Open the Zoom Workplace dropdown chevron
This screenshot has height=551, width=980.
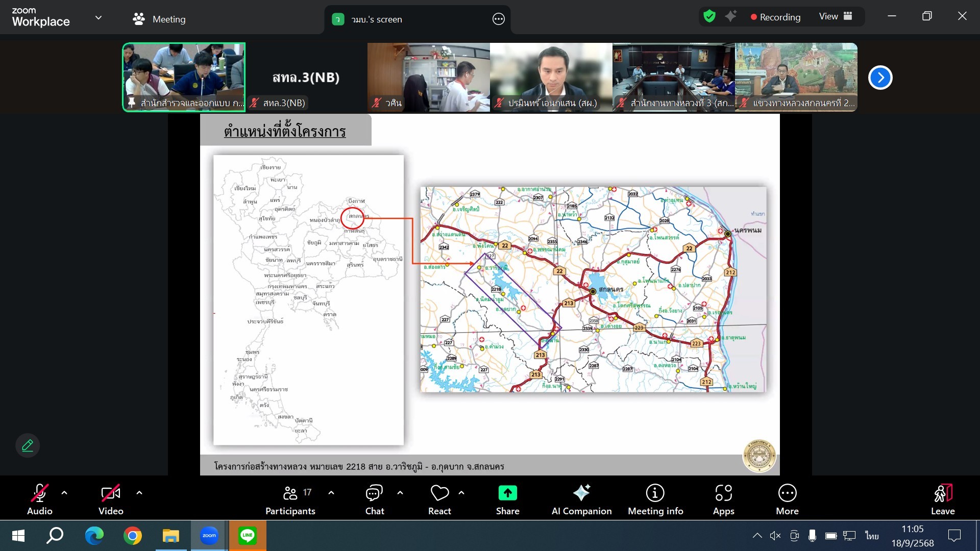[x=99, y=18]
